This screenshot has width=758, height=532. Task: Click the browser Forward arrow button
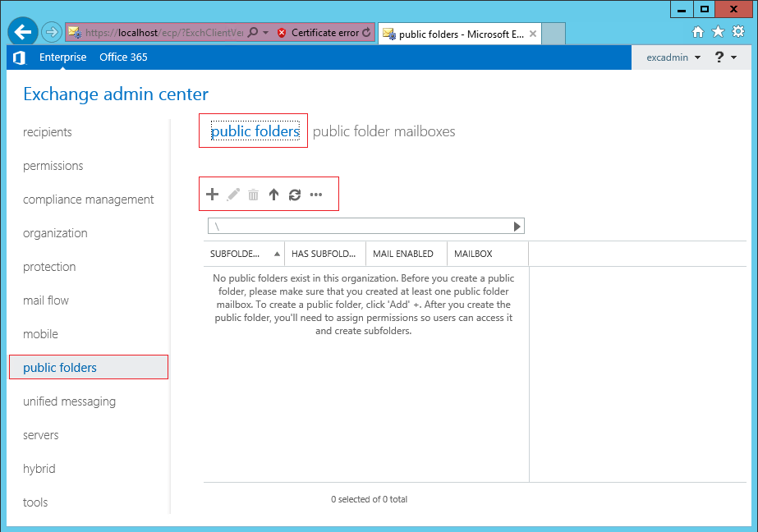51,32
